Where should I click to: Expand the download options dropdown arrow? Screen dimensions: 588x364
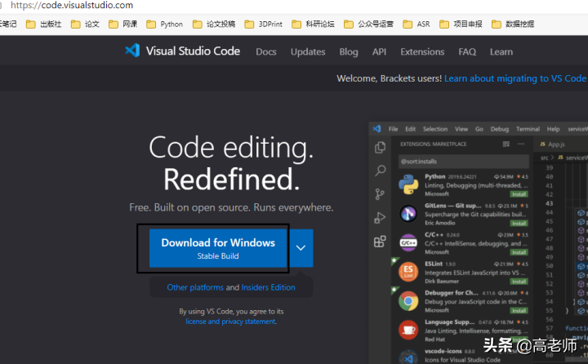coord(301,248)
